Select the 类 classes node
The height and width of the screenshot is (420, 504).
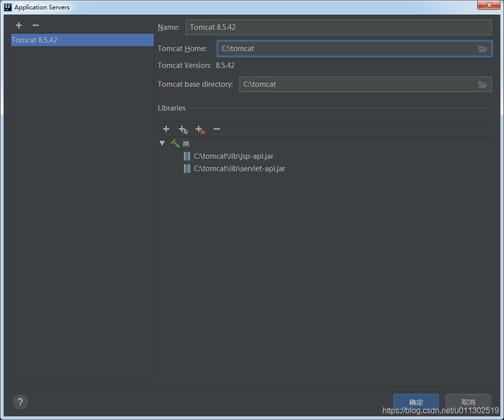click(186, 144)
